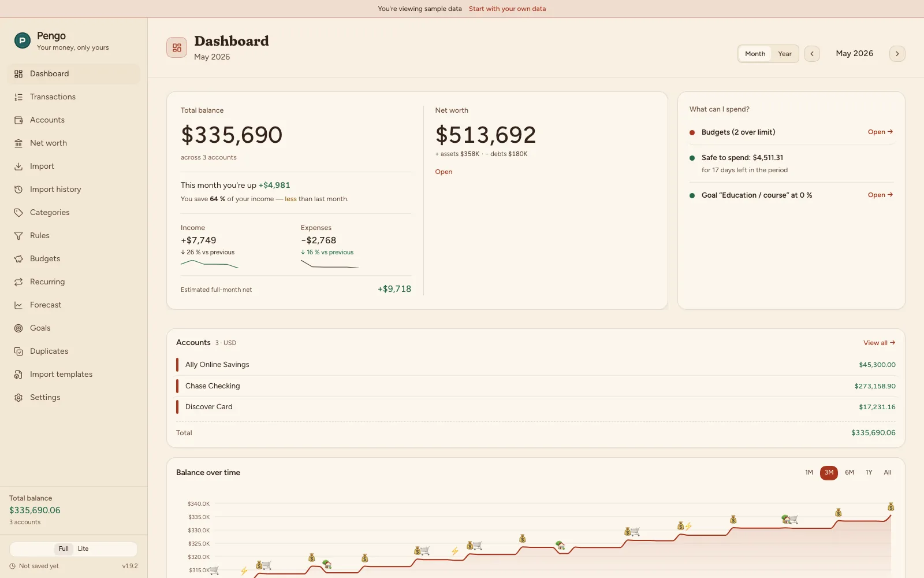Click the Categories tag icon
924x578 pixels.
pyautogui.click(x=18, y=213)
